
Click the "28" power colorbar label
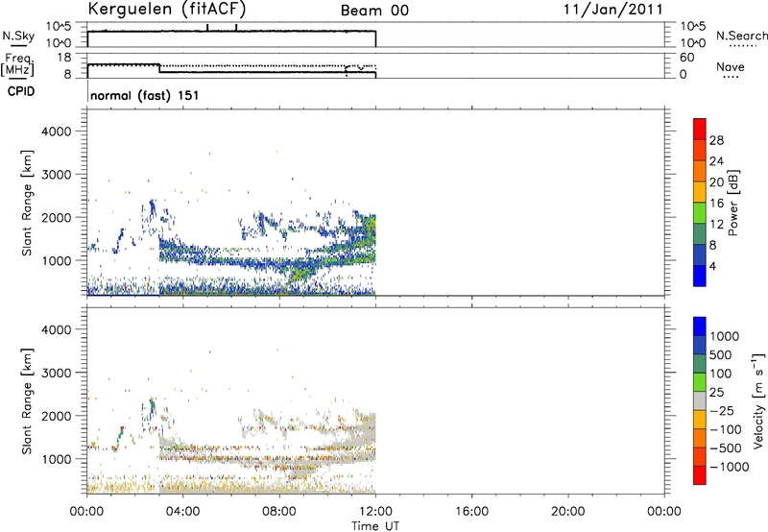[x=716, y=140]
